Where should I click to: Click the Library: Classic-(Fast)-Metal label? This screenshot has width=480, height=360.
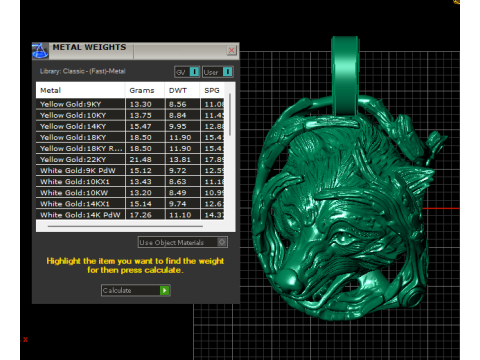pyautogui.click(x=82, y=71)
